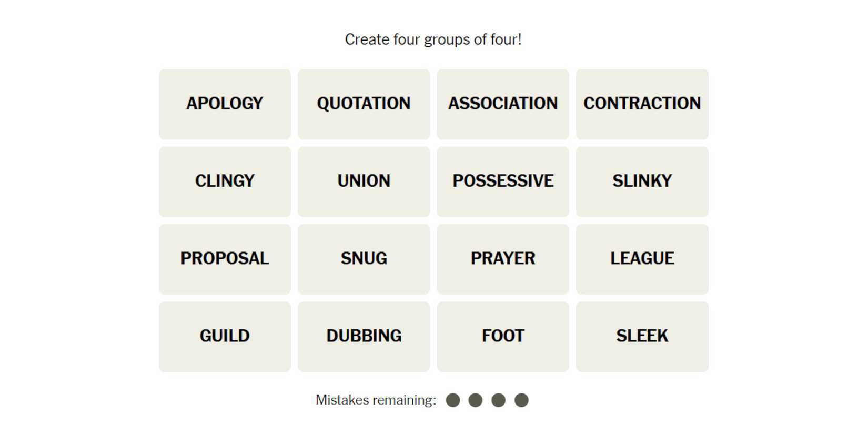
Task: Select the APOLOGY word tile
Action: (x=225, y=104)
